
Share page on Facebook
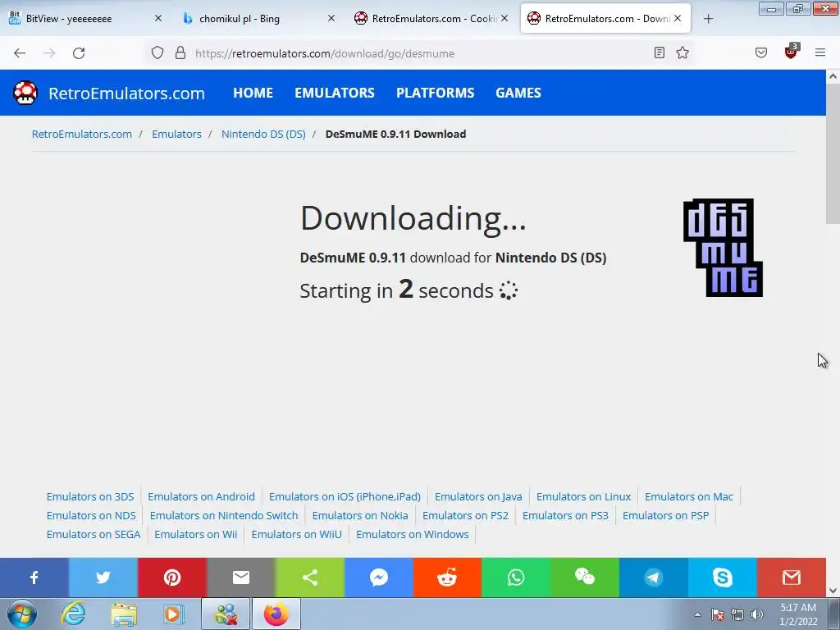[34, 577]
